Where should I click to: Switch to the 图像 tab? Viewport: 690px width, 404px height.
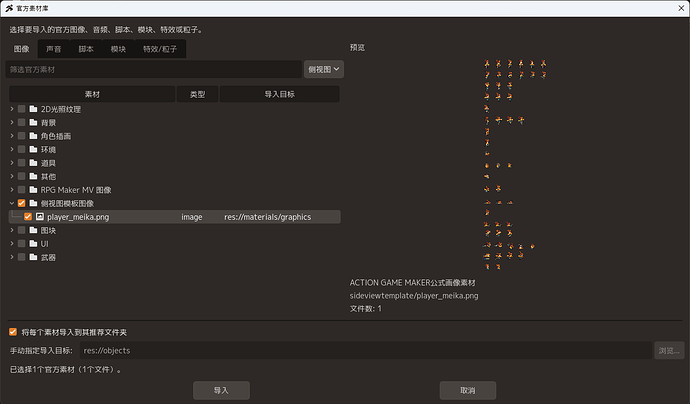point(22,49)
